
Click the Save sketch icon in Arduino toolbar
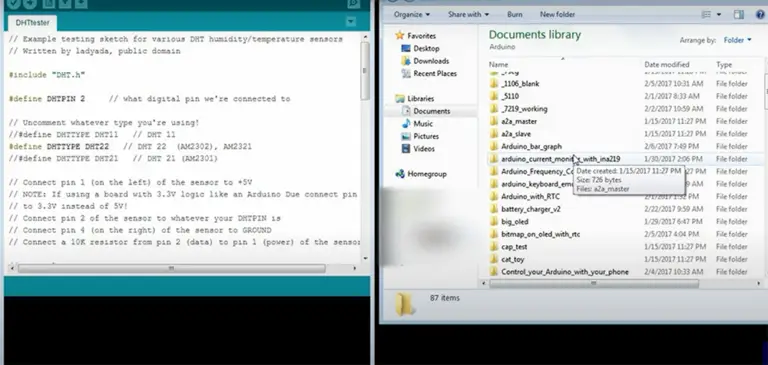(81, 3)
